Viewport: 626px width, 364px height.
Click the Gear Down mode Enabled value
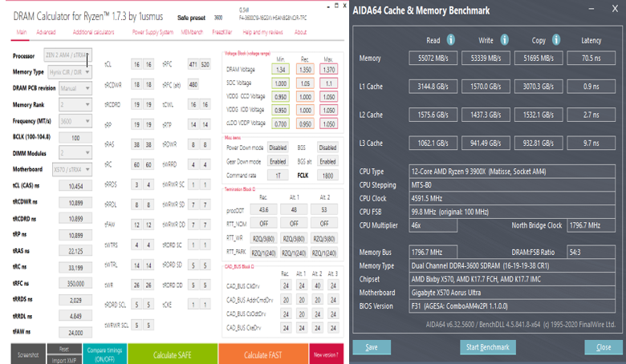point(278,161)
